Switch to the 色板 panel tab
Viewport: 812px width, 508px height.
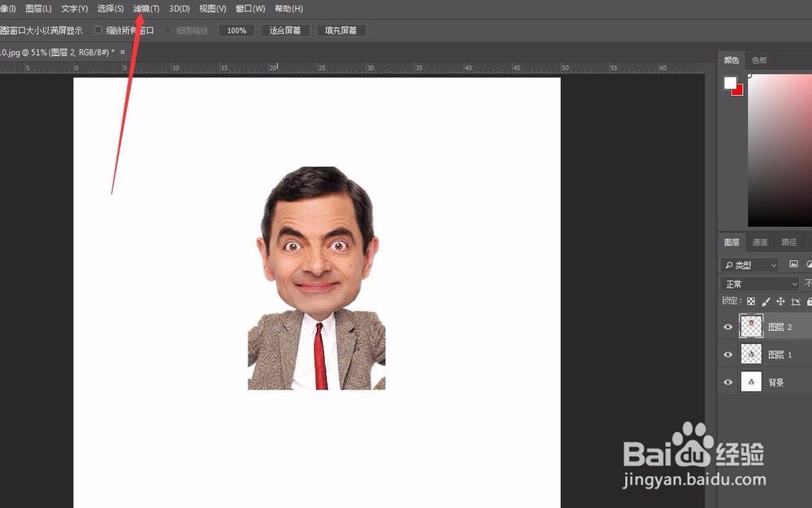759,60
